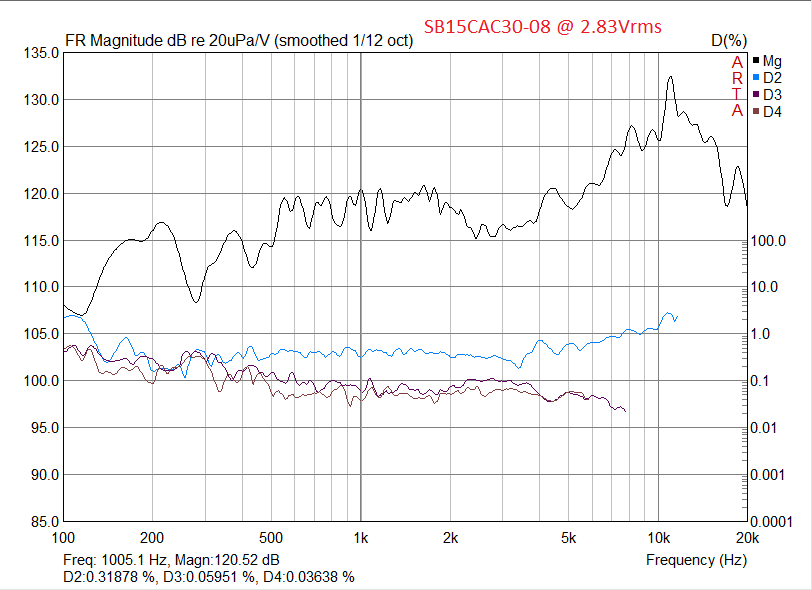Screen dimensions: 812x590
Task: Click the 105.0 left axis value
Action: [41, 334]
